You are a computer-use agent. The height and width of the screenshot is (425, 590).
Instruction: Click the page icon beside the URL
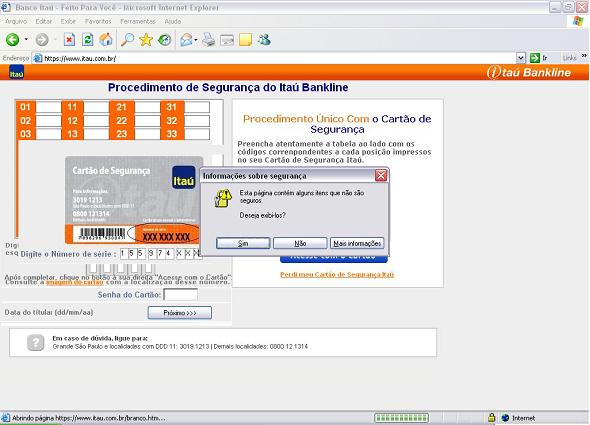pyautogui.click(x=38, y=58)
